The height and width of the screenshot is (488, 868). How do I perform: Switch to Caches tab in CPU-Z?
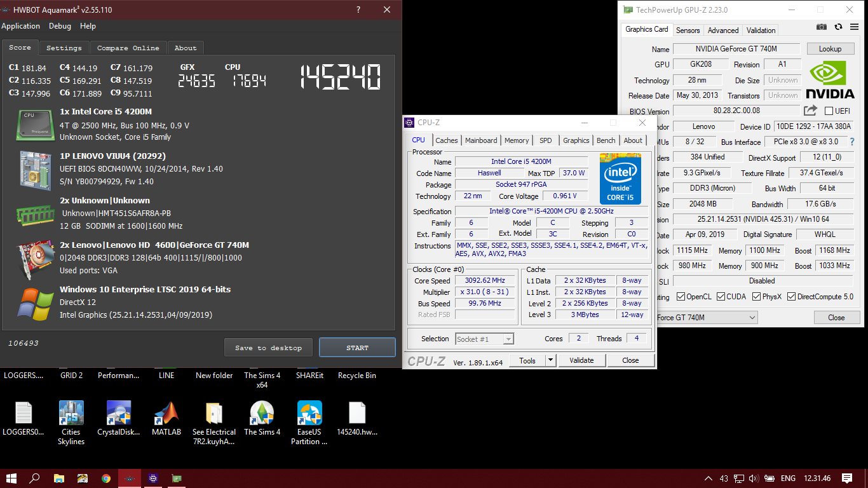tap(447, 140)
